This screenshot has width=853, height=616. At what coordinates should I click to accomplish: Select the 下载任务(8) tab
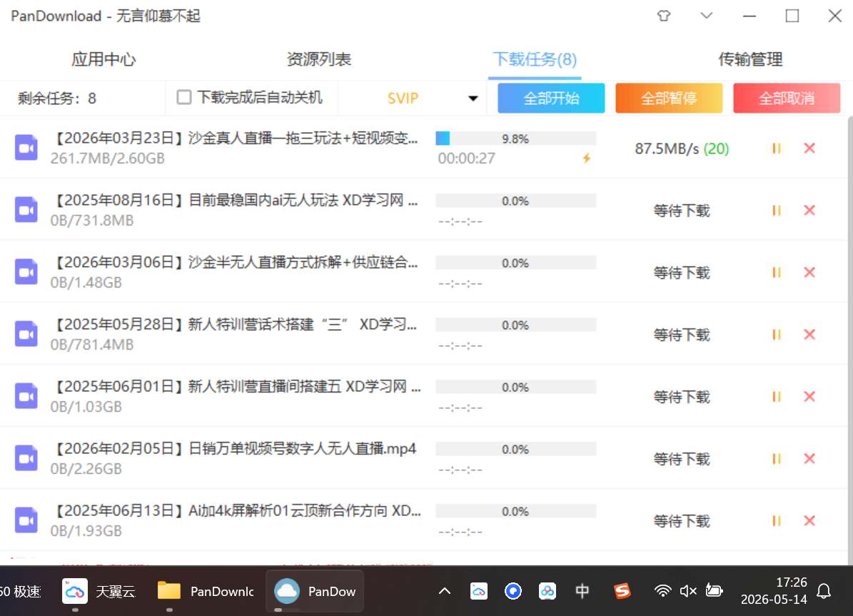pyautogui.click(x=535, y=59)
